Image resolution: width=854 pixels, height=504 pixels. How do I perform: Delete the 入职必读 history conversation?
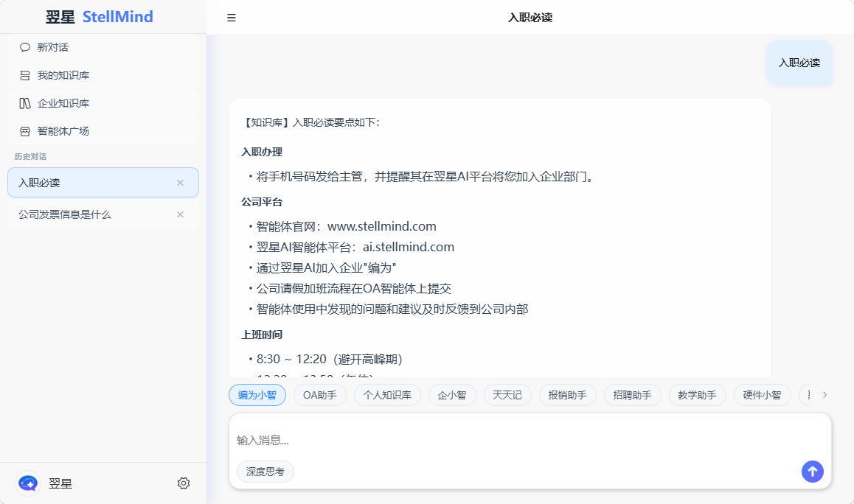coord(180,183)
